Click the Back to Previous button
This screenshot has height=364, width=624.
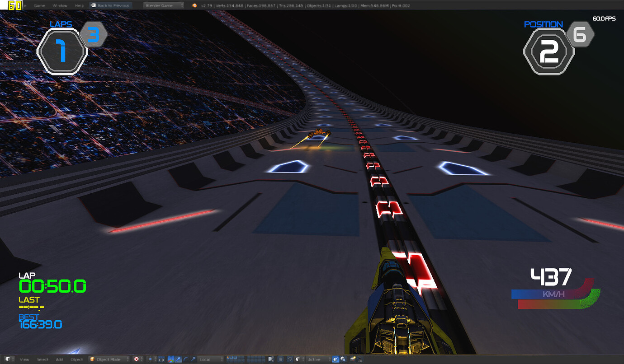pyautogui.click(x=111, y=5)
